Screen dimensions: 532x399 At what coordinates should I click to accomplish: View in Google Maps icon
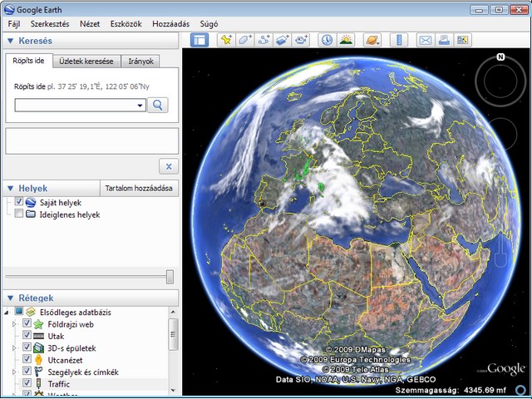coord(462,40)
